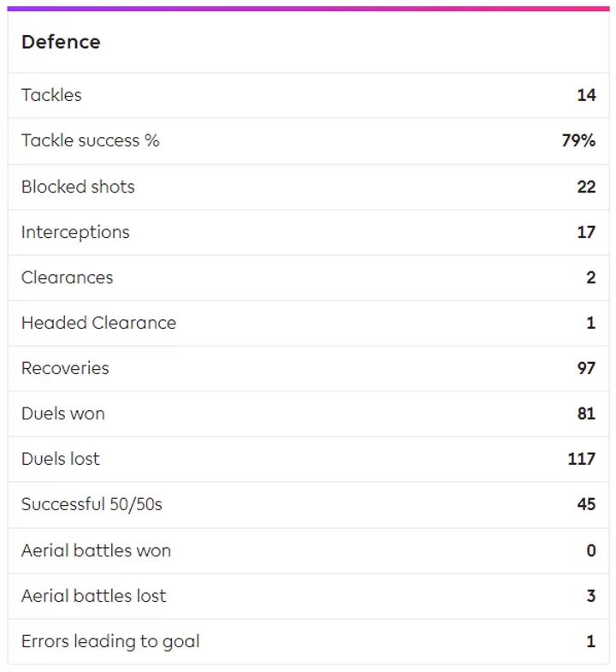The image size is (616, 672).
Task: Click the 79% tackle success value
Action: [x=578, y=140]
